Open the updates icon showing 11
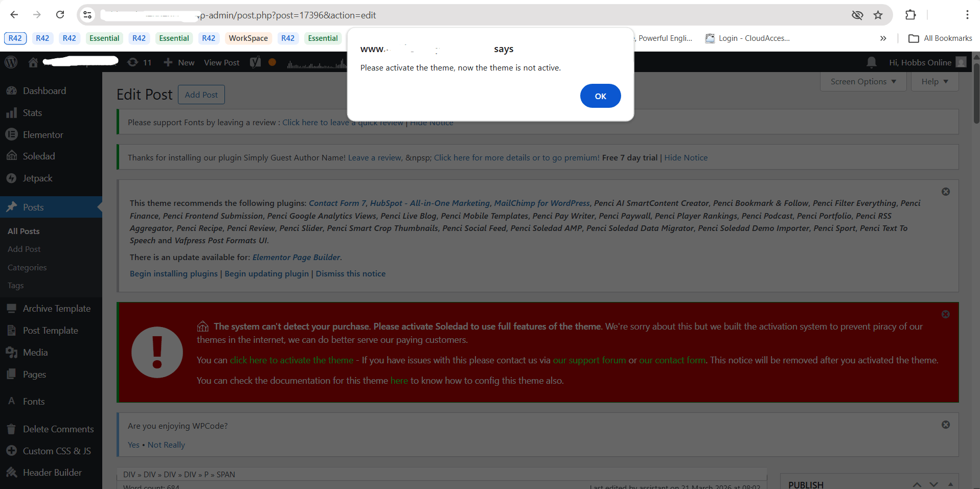This screenshot has height=489, width=980. [140, 62]
